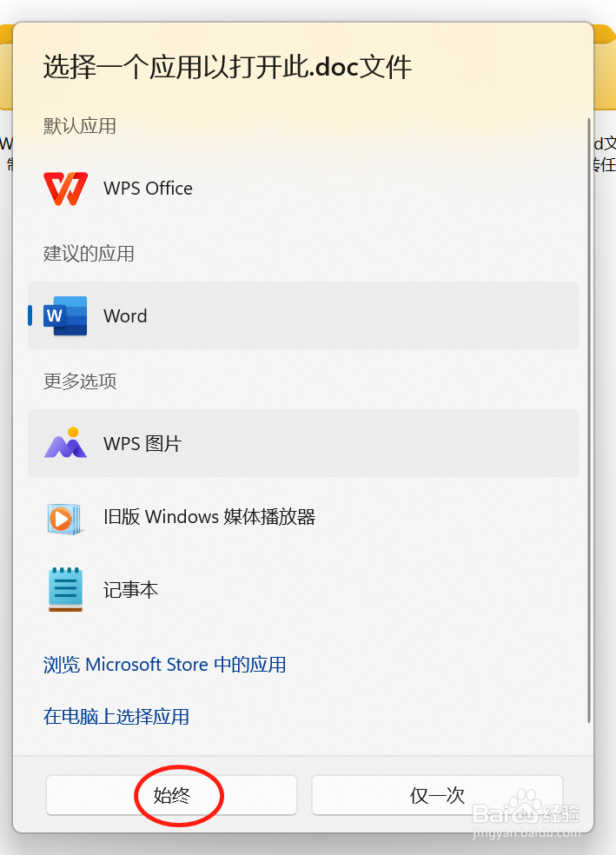The height and width of the screenshot is (855, 616).
Task: Open 在电脑上选择应用 link
Action: tap(116, 717)
